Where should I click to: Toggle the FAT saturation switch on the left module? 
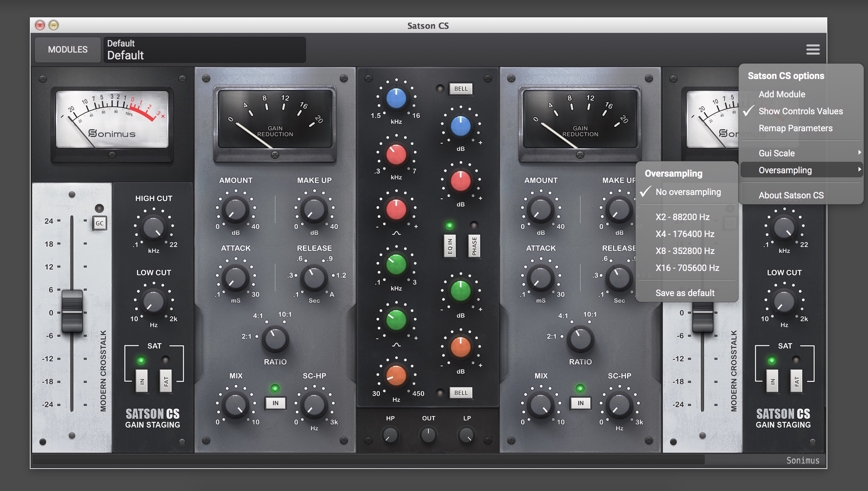[166, 381]
